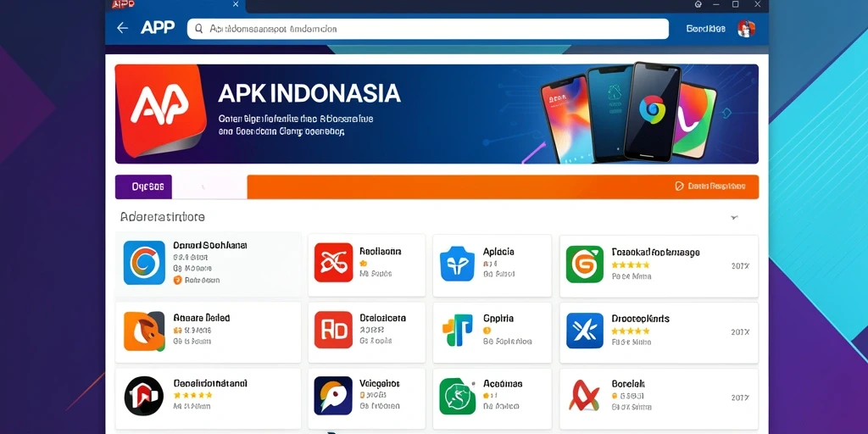Click the icon in the orange bar

pyautogui.click(x=680, y=186)
